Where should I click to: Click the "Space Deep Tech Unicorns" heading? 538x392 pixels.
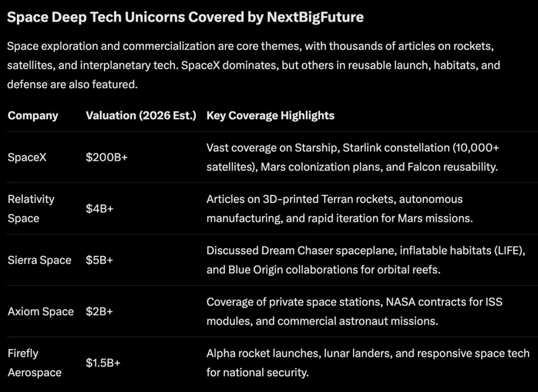pos(185,17)
